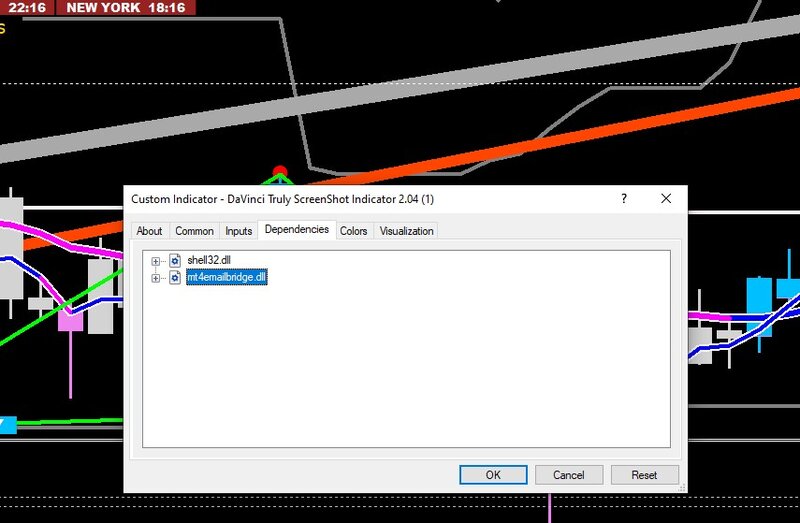Open the Visualization tab
Image resolution: width=800 pixels, height=523 pixels.
(x=407, y=231)
